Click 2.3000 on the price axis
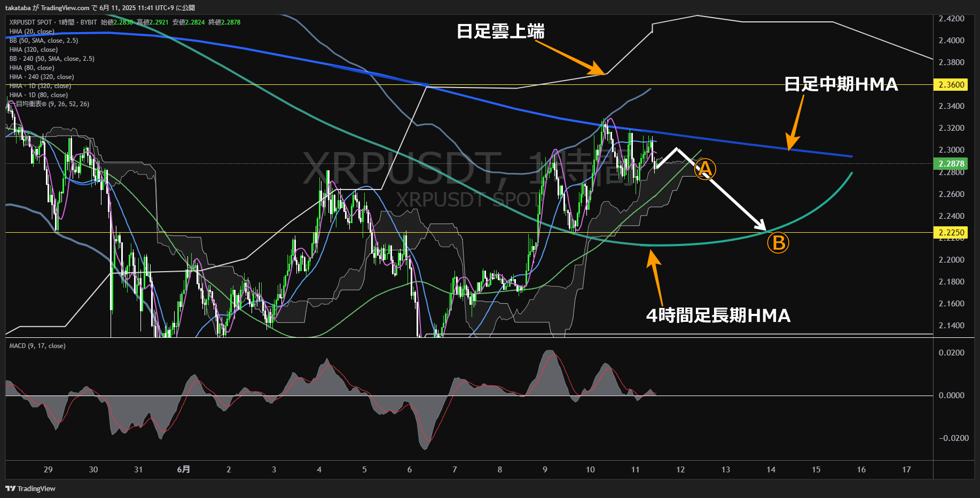 tap(952, 150)
